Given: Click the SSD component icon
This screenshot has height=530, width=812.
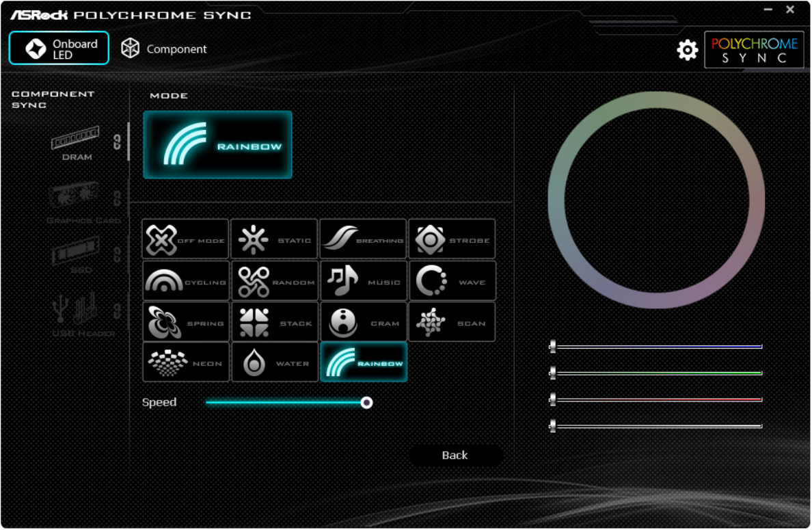Looking at the screenshot, I should (x=76, y=250).
